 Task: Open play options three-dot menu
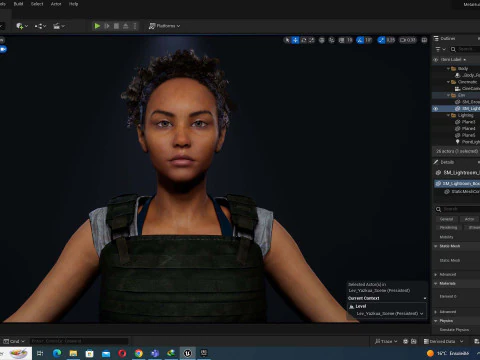tap(135, 26)
